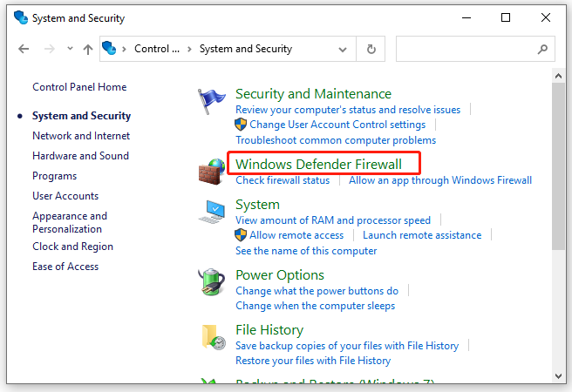Open the recent locations dropdown arrow
This screenshot has height=392, width=572.
(70, 49)
